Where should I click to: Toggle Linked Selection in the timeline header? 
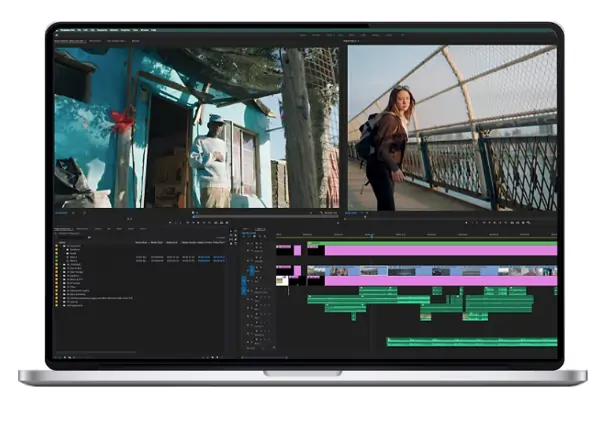(x=254, y=236)
